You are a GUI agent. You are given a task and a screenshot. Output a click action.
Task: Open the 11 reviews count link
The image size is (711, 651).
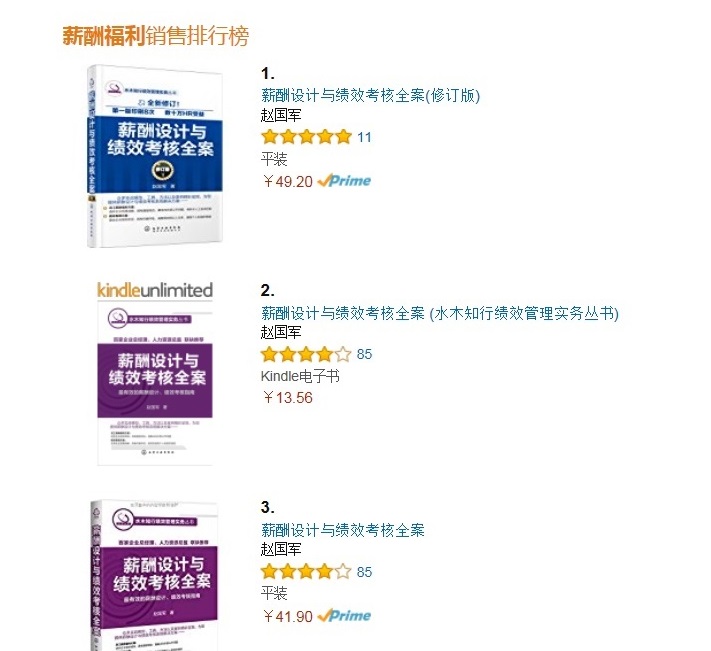(364, 137)
